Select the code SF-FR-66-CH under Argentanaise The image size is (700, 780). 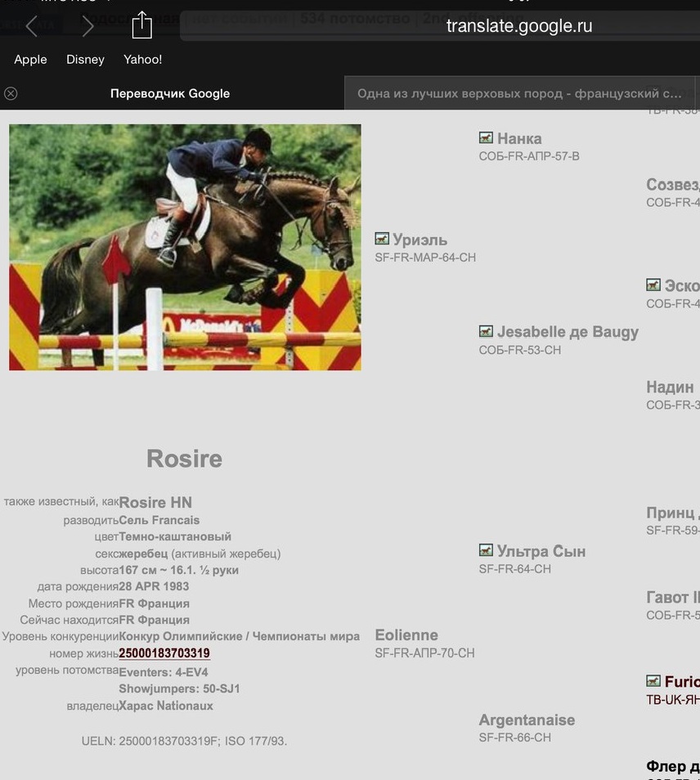(x=515, y=737)
